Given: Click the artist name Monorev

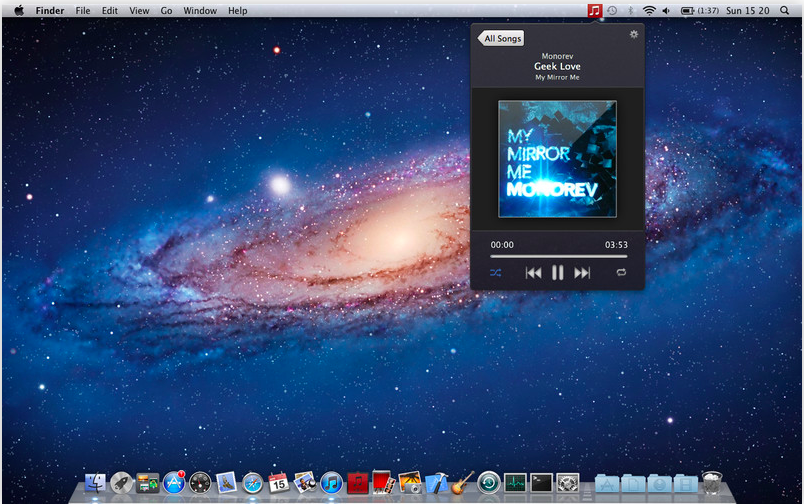Looking at the screenshot, I should (557, 56).
